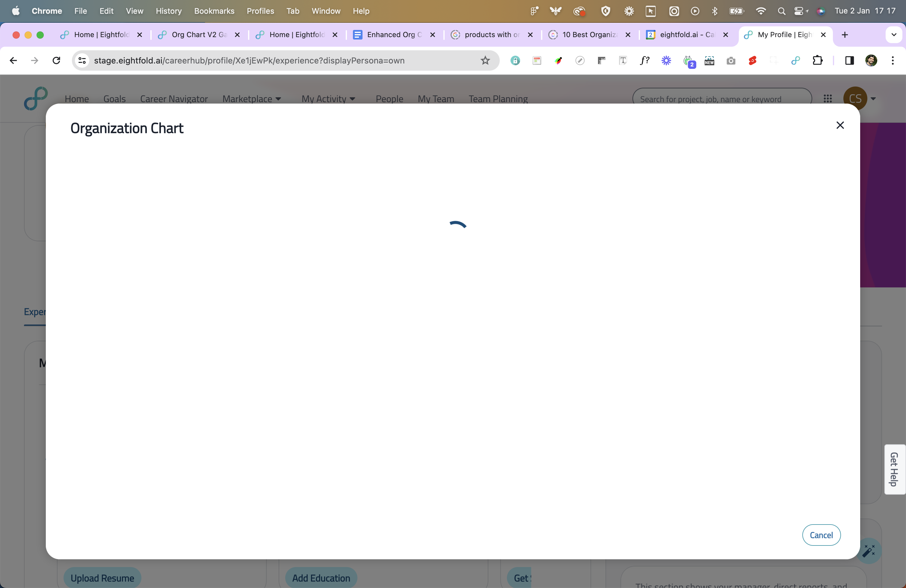Screen dimensions: 906x588
Task: Open the Get Help side tab
Action: (x=895, y=469)
